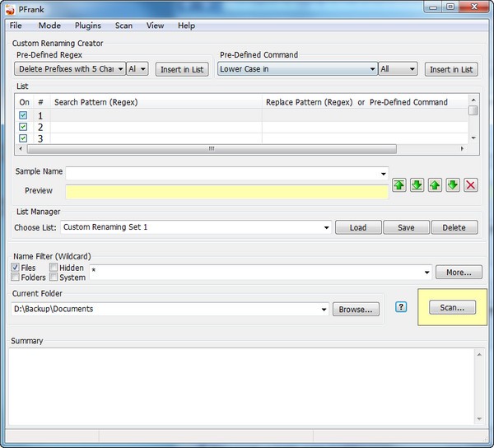Click the move-down-one green arrow icon

click(x=453, y=185)
